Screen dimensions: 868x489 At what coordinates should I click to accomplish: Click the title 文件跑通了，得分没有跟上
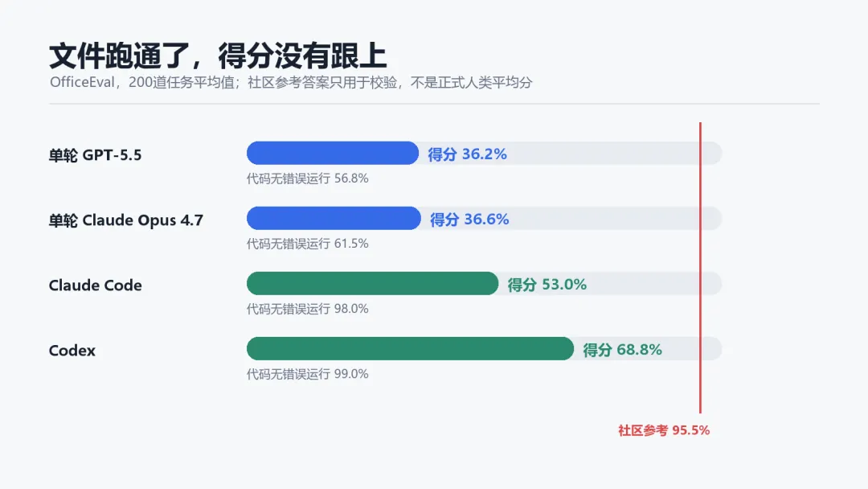[218, 55]
